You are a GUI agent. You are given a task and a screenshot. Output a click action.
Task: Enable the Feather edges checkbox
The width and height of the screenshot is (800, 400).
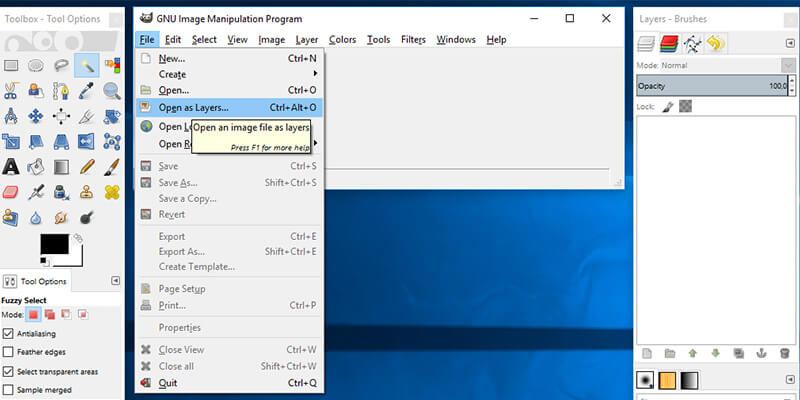click(8, 352)
